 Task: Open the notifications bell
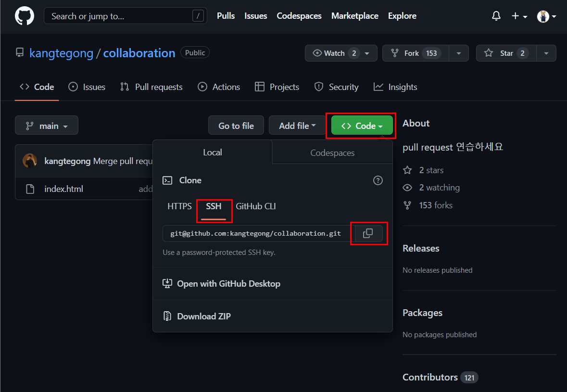(x=496, y=16)
